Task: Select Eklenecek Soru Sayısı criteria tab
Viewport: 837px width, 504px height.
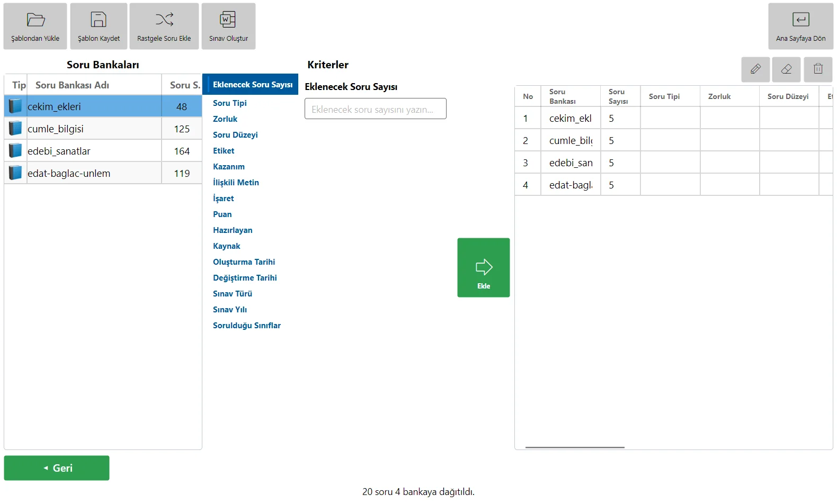Action: pyautogui.click(x=251, y=85)
